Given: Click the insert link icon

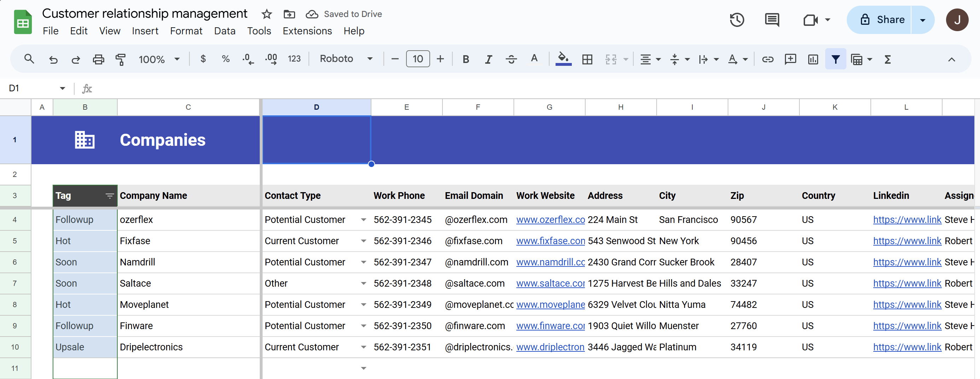Looking at the screenshot, I should [x=767, y=59].
